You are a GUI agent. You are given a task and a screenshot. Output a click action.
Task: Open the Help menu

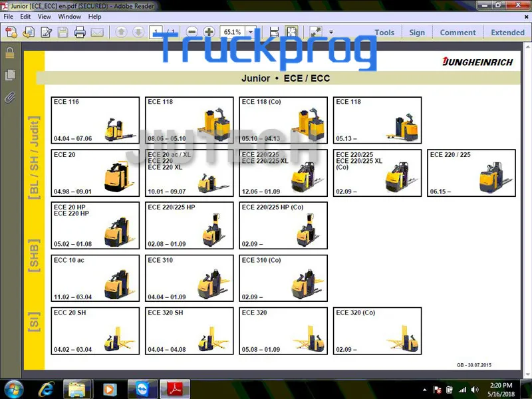click(x=94, y=17)
